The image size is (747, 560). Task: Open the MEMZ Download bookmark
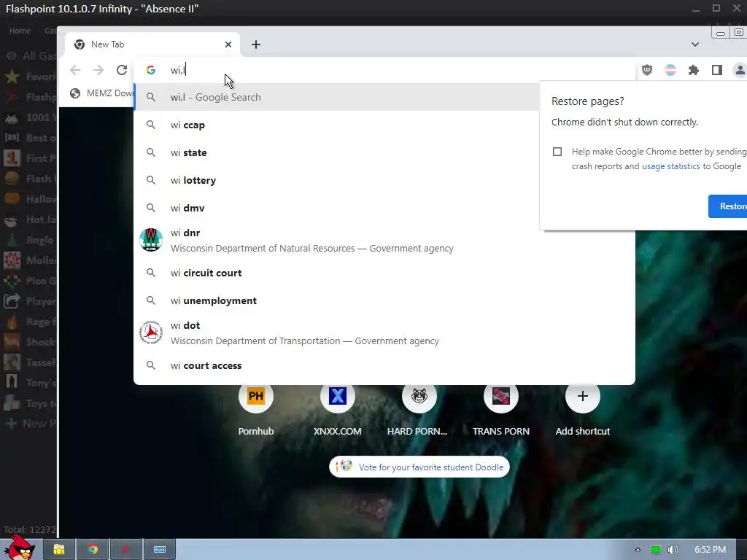coord(101,93)
